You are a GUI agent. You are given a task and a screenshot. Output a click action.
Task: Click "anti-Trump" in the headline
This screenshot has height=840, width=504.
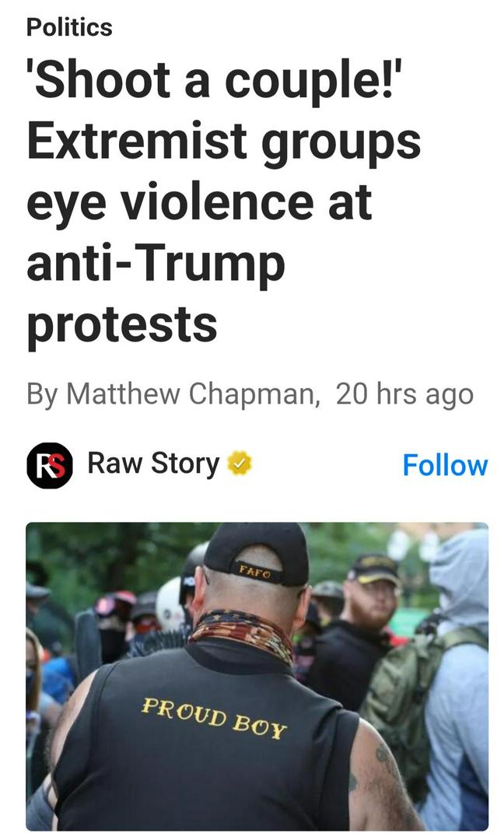(156, 264)
